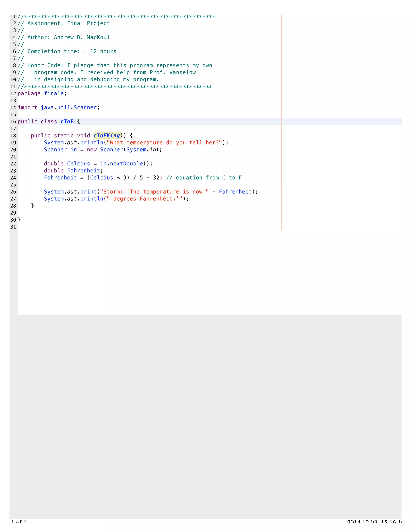Click the '(Celcius * 9) / 5 + 32' expression
411x532 pixels.
123,178
